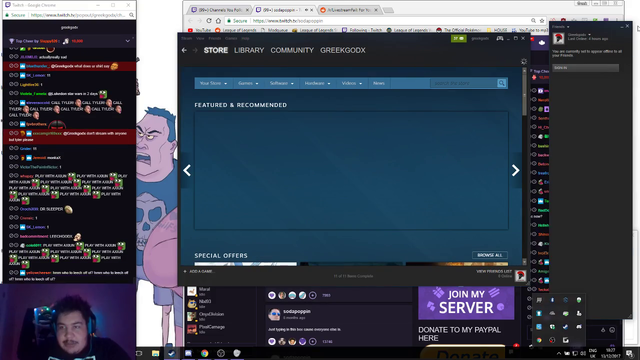The image size is (640, 360).
Task: Go back with Steam's back arrow
Action: point(184,50)
